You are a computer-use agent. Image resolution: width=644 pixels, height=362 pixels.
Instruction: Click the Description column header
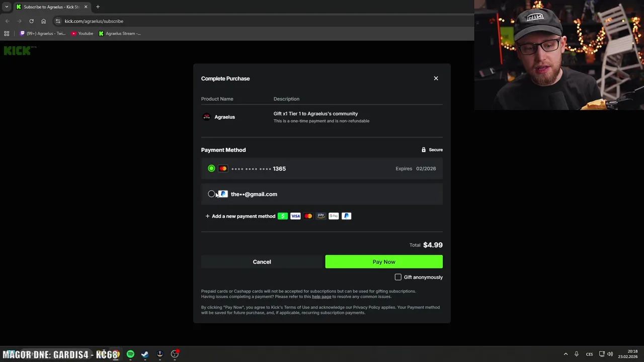click(x=286, y=99)
